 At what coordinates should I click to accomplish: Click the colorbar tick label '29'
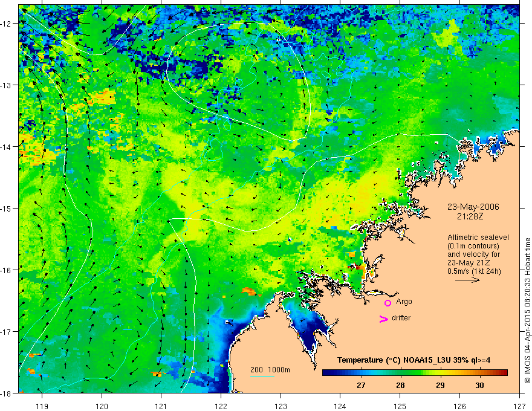pyautogui.click(x=440, y=385)
